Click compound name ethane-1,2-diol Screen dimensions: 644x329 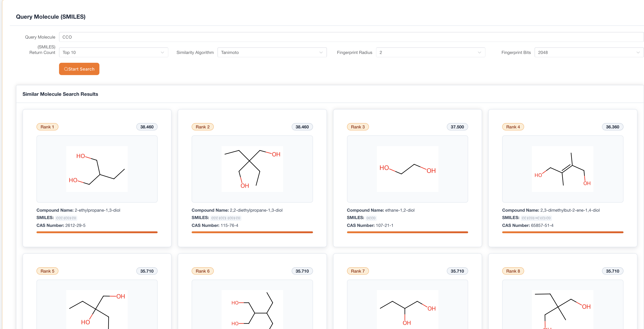[400, 210]
